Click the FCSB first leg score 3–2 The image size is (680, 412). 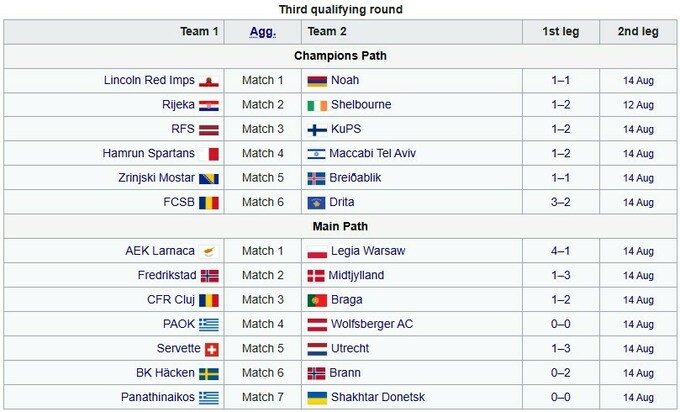(x=561, y=203)
